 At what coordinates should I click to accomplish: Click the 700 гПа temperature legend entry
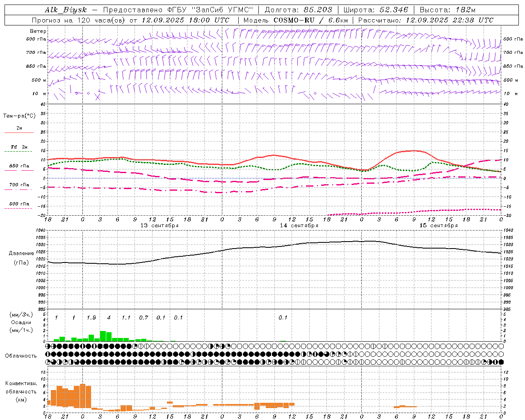coord(19,185)
